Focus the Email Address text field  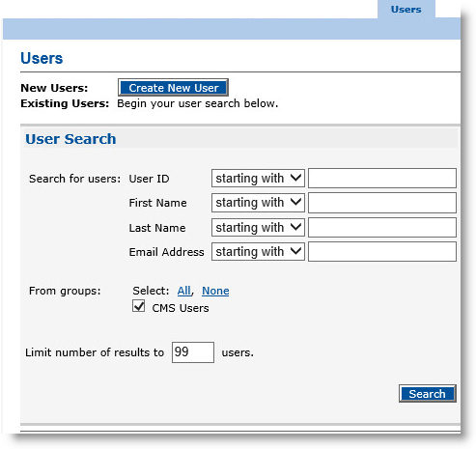[x=382, y=251]
